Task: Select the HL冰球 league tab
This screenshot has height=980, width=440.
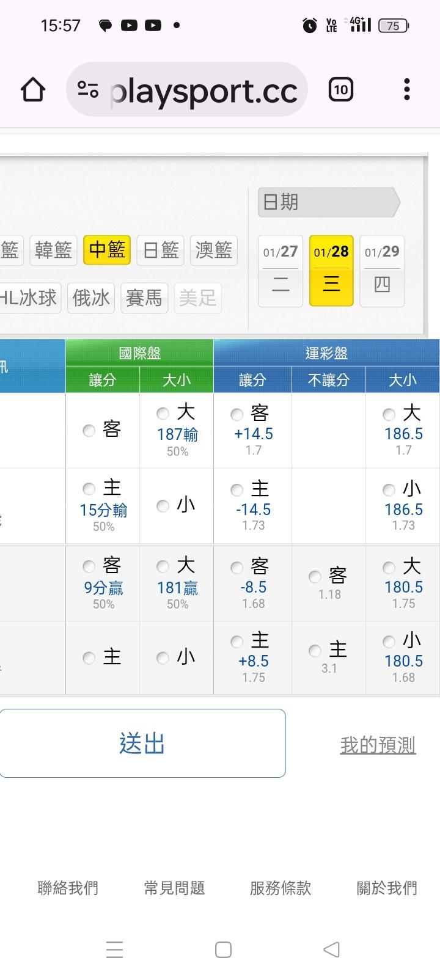Action: click(29, 298)
